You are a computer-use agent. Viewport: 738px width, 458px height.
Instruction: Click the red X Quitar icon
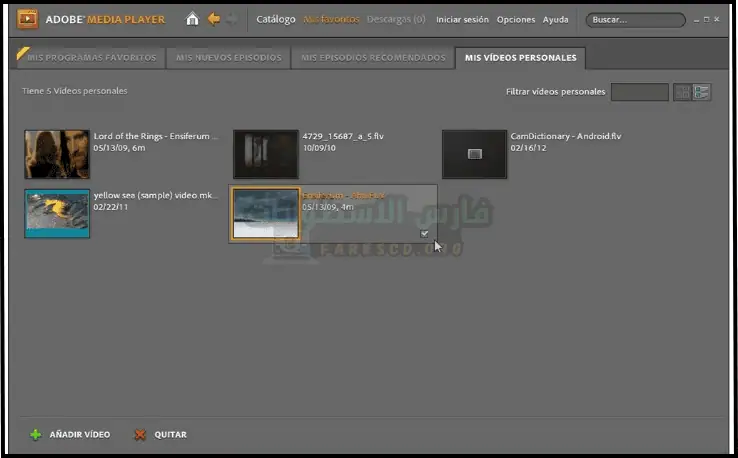[x=140, y=435]
